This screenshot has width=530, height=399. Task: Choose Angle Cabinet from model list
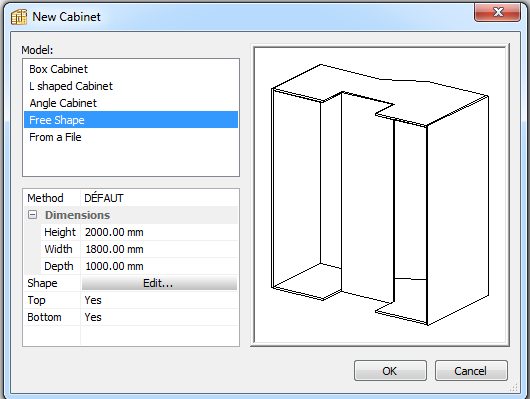[x=131, y=103]
